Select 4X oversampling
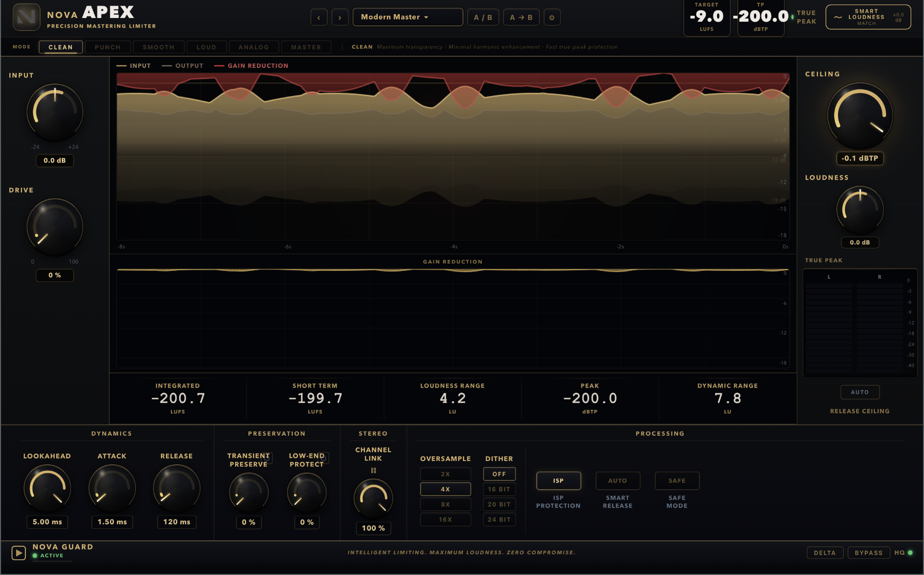The image size is (924, 575). 445,489
